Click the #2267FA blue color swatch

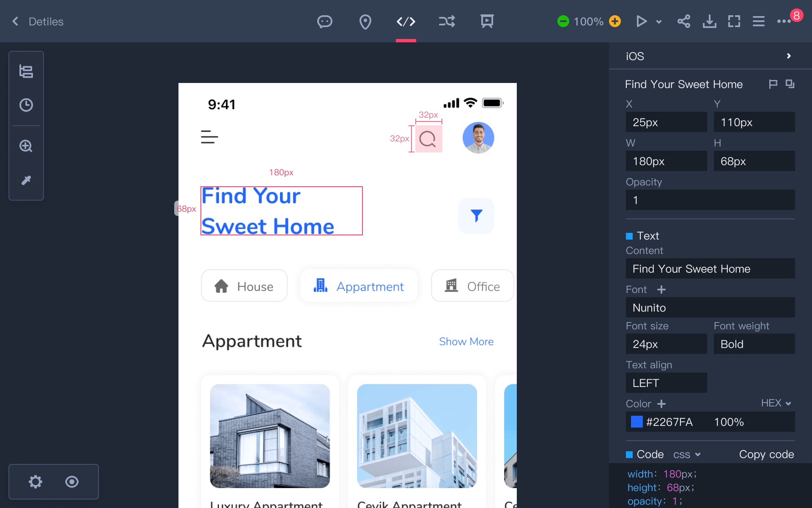coord(636,422)
